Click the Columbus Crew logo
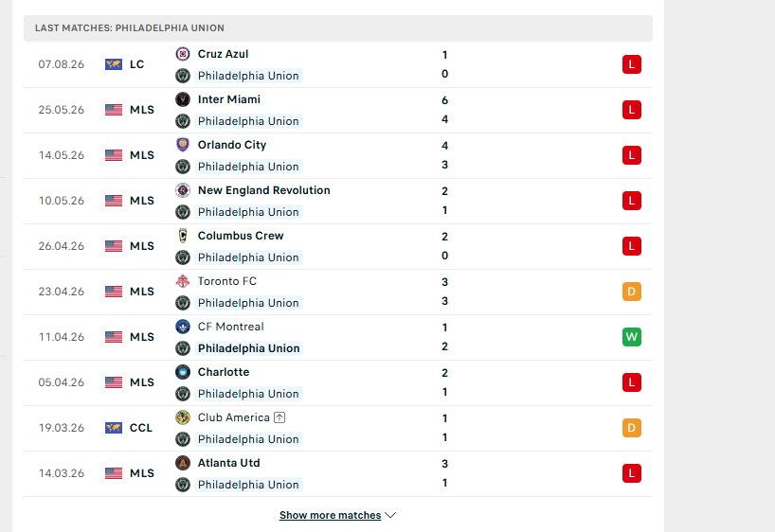775x532 pixels. pos(183,236)
